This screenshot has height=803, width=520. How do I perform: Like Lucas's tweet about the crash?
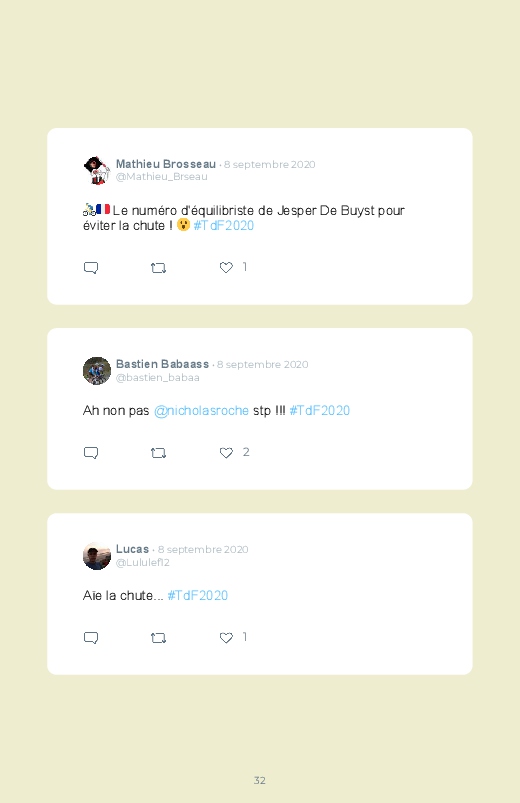pyautogui.click(x=226, y=637)
